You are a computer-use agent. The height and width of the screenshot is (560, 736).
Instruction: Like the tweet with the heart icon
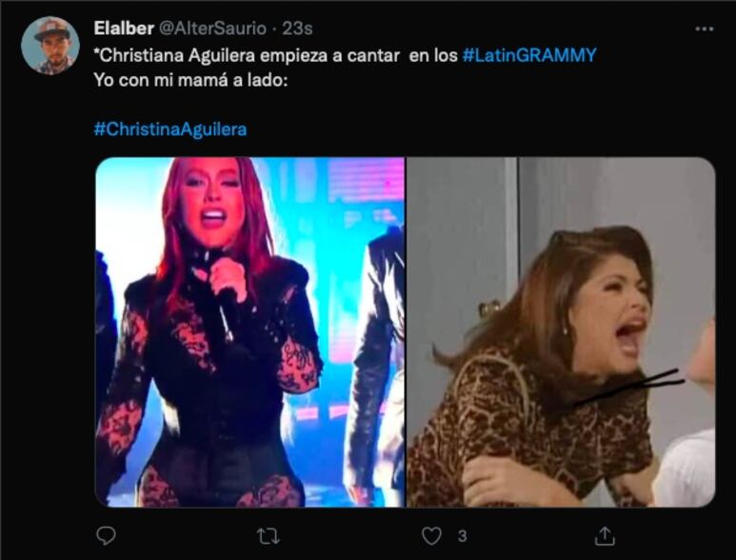click(431, 535)
